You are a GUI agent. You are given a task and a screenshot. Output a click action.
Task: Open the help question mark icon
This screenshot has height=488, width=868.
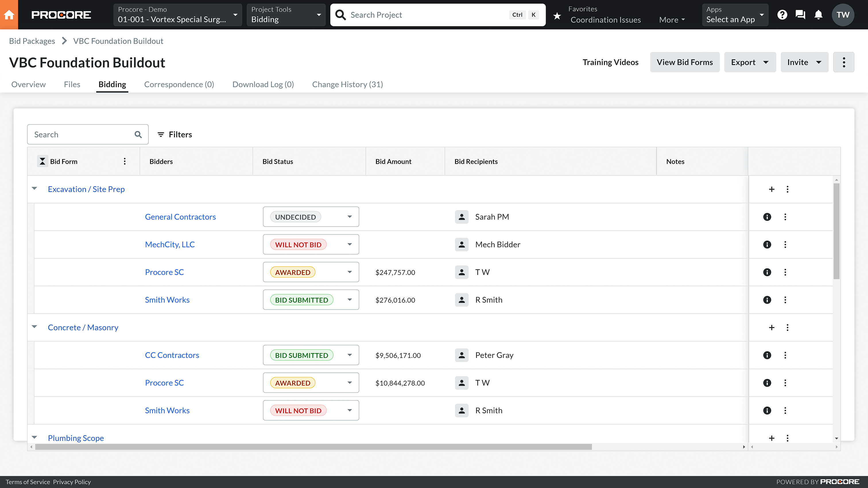pos(782,14)
